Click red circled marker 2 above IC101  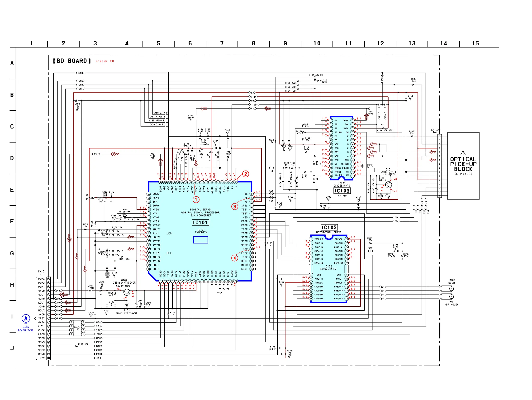(245, 174)
